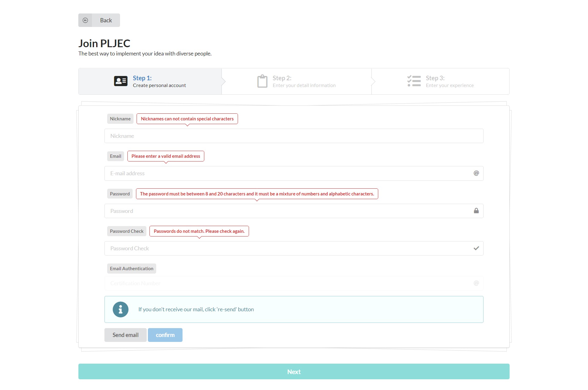Click the Next button at bottom

tap(294, 372)
